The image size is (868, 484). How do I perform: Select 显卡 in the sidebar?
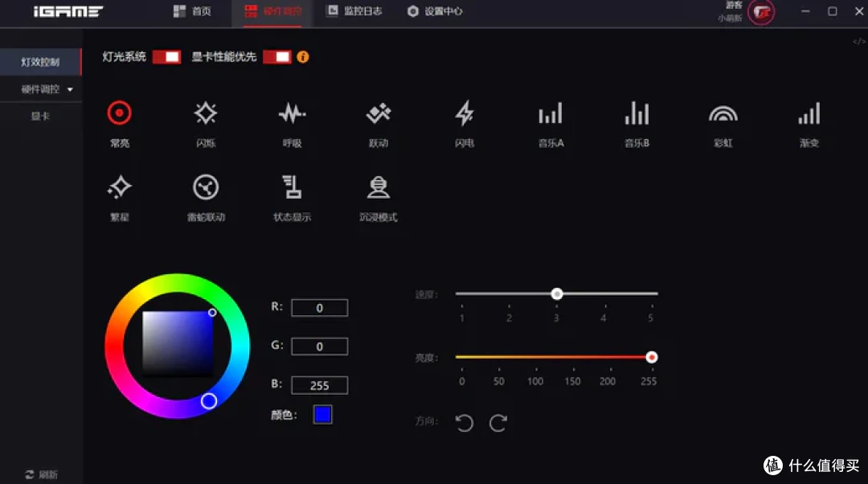40,117
